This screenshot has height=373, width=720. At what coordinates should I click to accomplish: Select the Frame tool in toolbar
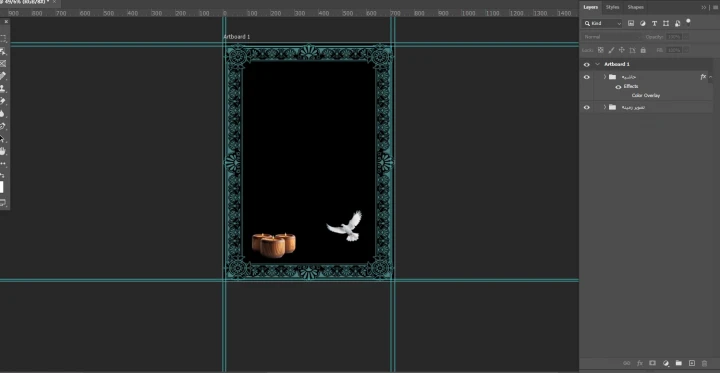3,63
